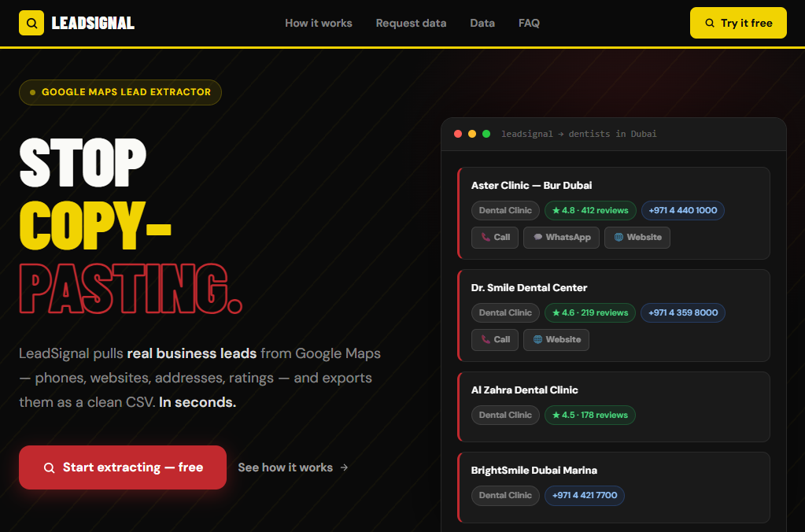The height and width of the screenshot is (532, 805).
Task: Click the outlined PASTING. headline word
Action: (131, 288)
